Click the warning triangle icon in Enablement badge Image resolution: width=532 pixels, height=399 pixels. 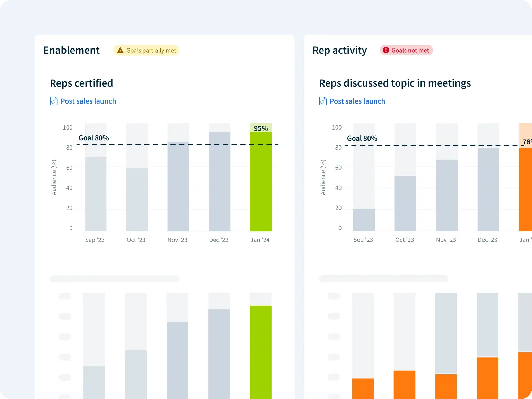pyautogui.click(x=120, y=51)
